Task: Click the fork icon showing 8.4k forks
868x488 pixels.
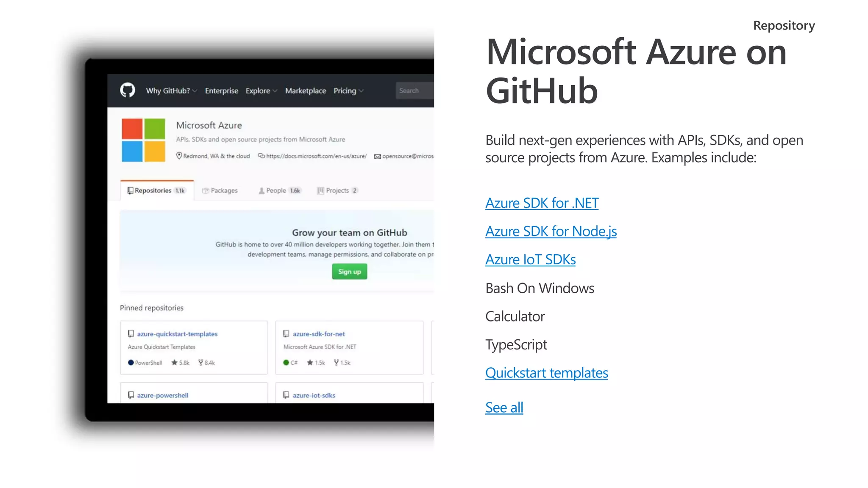Action: [201, 363]
